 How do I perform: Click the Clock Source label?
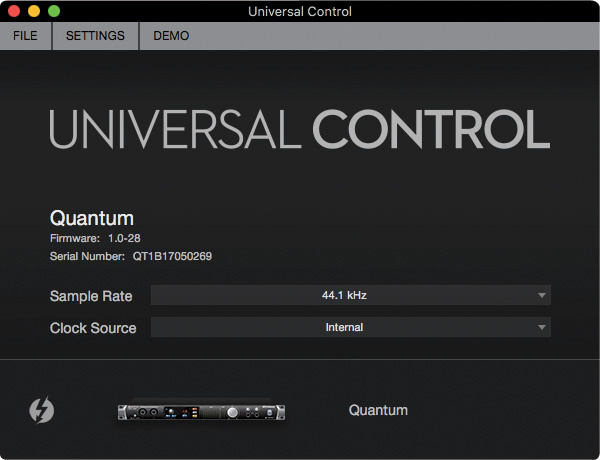(93, 328)
